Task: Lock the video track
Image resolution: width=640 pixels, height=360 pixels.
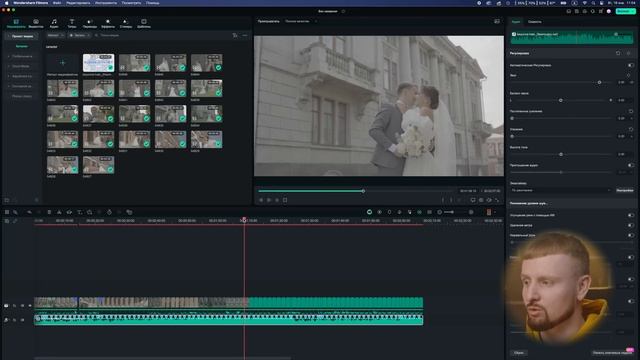Action: tap(14, 306)
